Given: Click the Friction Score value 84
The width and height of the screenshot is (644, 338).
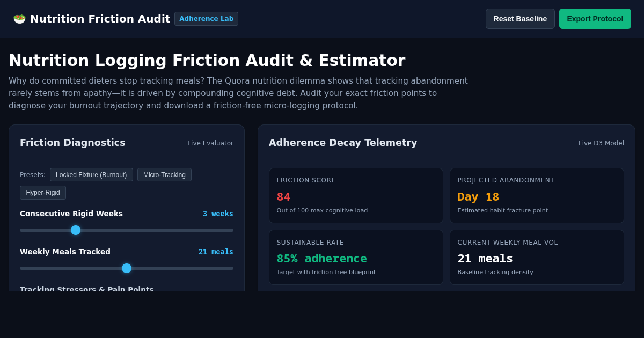Looking at the screenshot, I should [283, 197].
